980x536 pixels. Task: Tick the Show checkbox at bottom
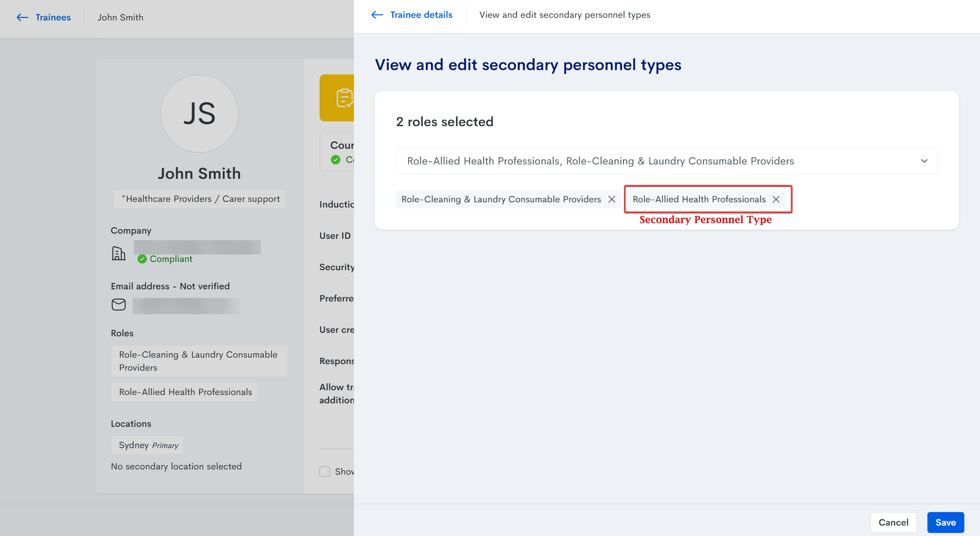coord(325,472)
